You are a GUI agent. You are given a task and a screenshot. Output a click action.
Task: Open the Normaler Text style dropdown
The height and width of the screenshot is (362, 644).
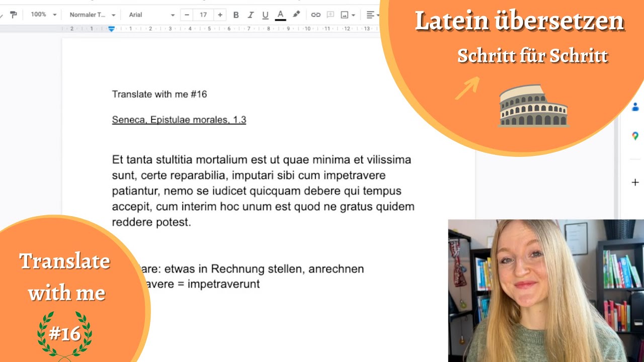(93, 15)
